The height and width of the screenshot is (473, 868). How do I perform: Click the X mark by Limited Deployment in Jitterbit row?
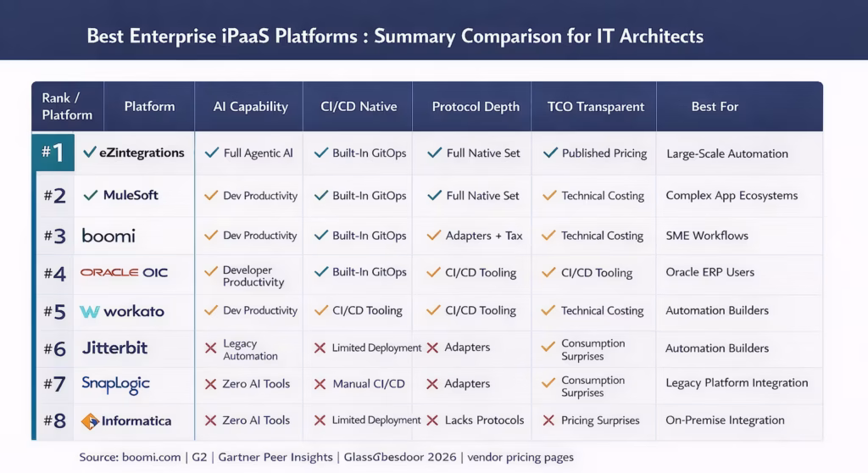[320, 348]
